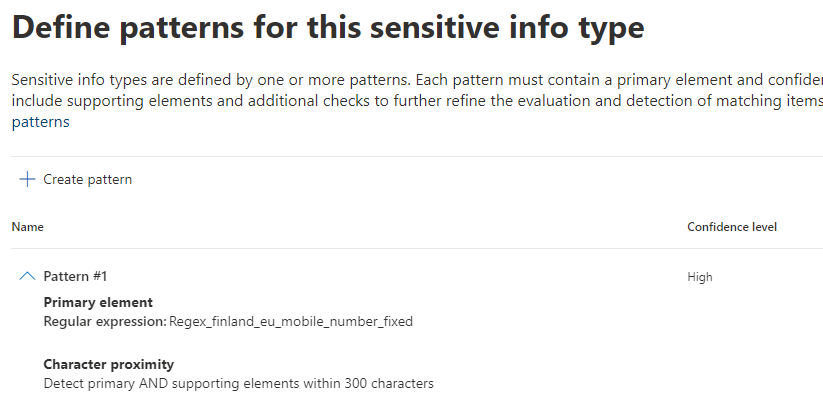Select the Pattern #1 row name

click(x=77, y=277)
